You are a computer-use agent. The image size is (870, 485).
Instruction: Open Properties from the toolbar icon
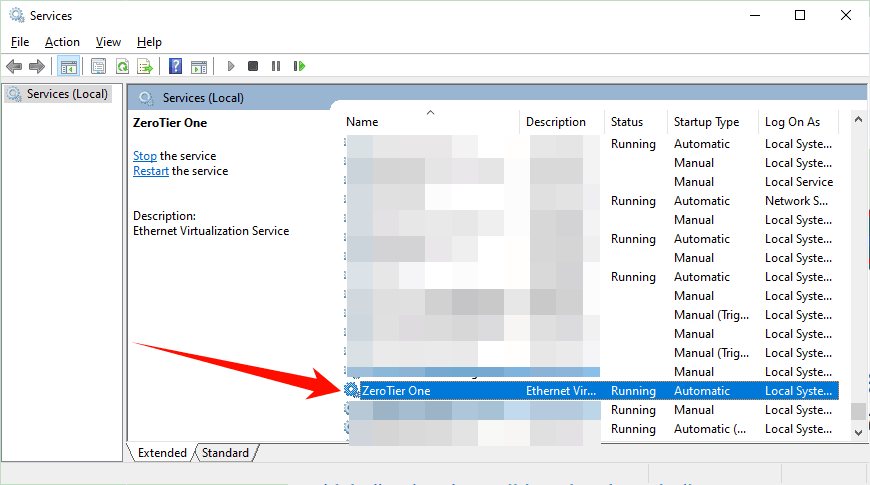tap(98, 66)
